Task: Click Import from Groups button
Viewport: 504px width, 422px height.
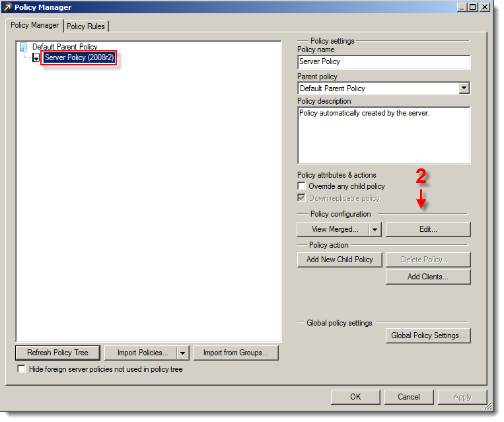Action: [236, 353]
